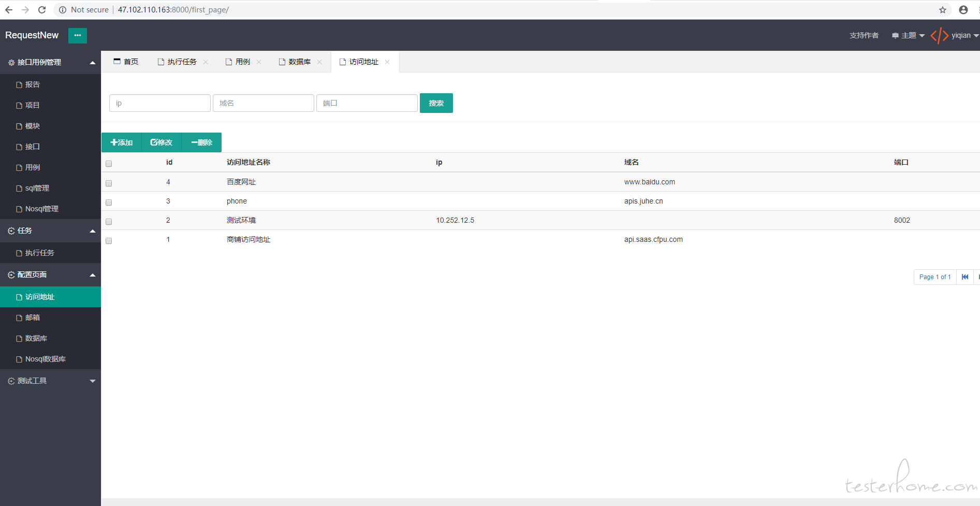The image size is (980, 506).
Task: Click the 主题 theme icon
Action: tap(895, 36)
